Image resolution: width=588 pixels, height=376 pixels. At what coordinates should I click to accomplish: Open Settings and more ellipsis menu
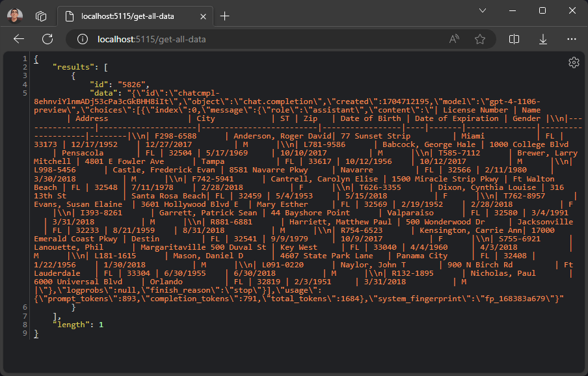pos(572,39)
